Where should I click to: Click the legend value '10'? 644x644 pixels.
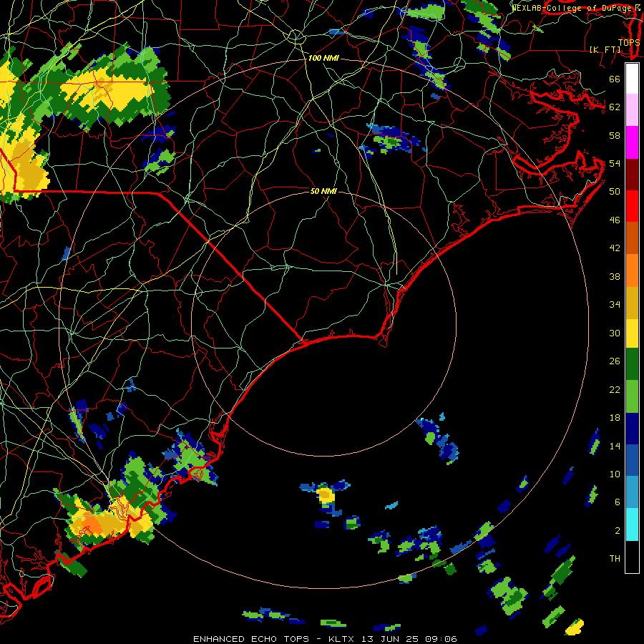(x=615, y=474)
